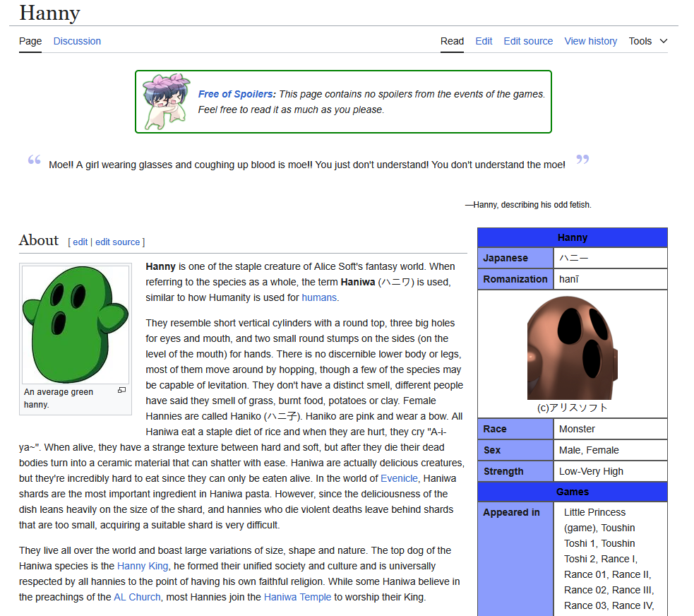Screen dimensions: 694x616
Task: Select the Race value Monster
Action: click(577, 429)
